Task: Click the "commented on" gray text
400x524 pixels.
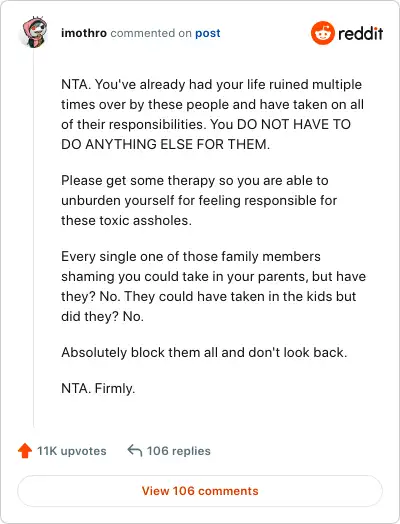Action: (x=151, y=33)
